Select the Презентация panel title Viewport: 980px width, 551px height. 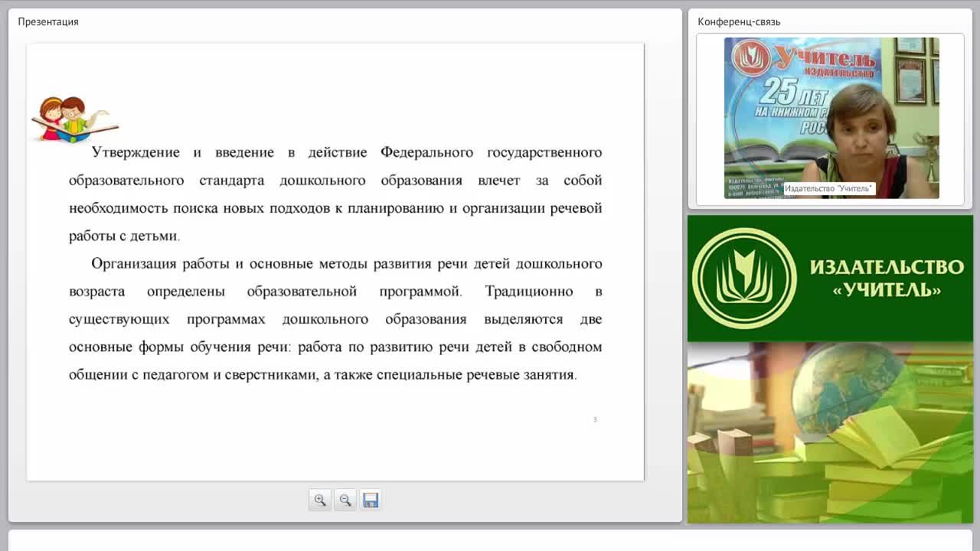click(x=48, y=21)
